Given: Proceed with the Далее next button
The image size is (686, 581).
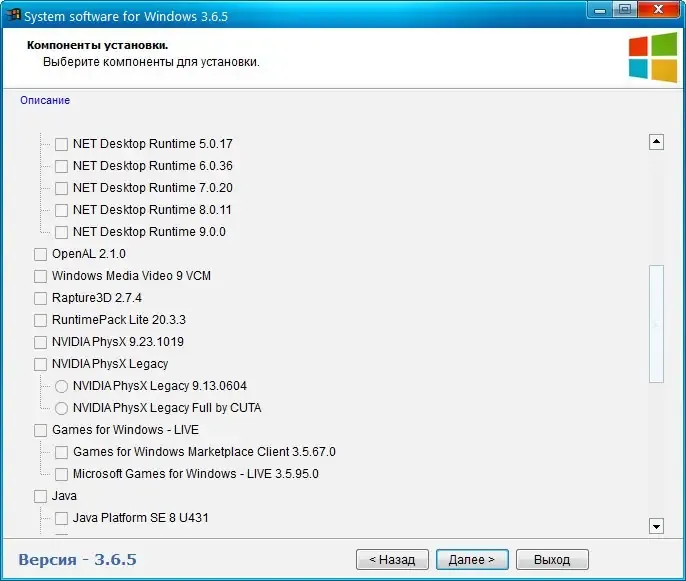Looking at the screenshot, I should coord(472,560).
